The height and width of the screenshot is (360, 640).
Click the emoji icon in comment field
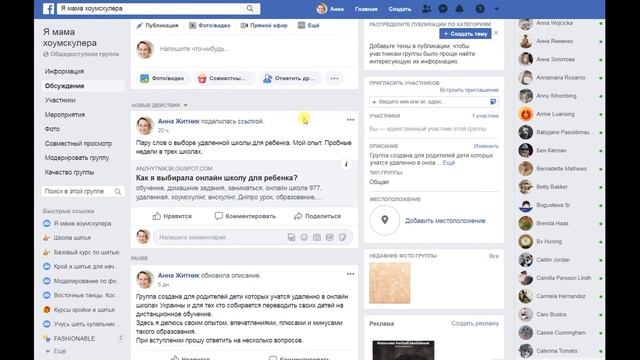304,237
